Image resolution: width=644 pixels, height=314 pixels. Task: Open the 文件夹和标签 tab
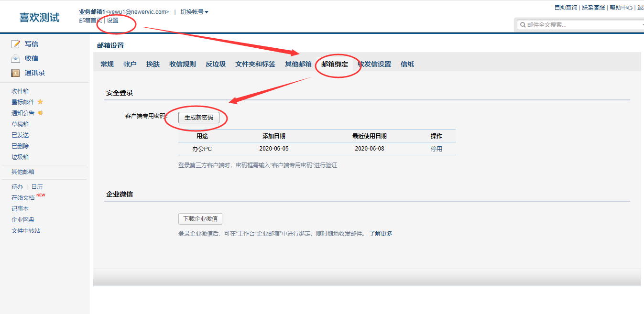[255, 64]
